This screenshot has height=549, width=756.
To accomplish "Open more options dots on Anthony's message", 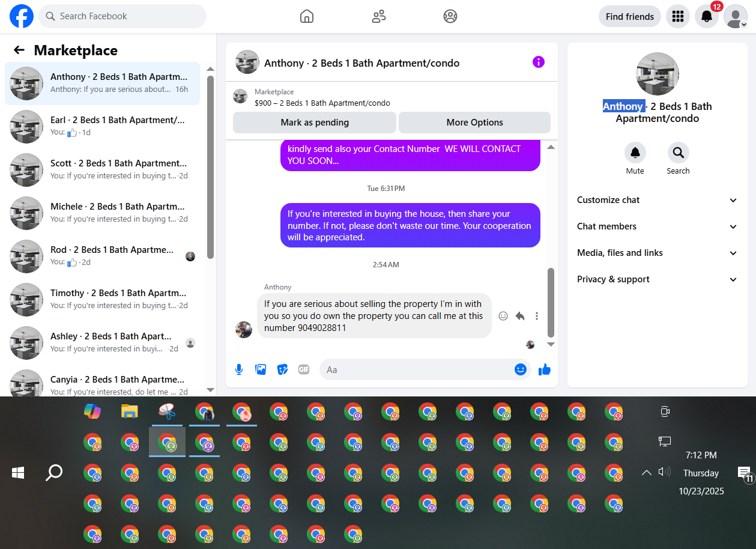I will pyautogui.click(x=537, y=316).
